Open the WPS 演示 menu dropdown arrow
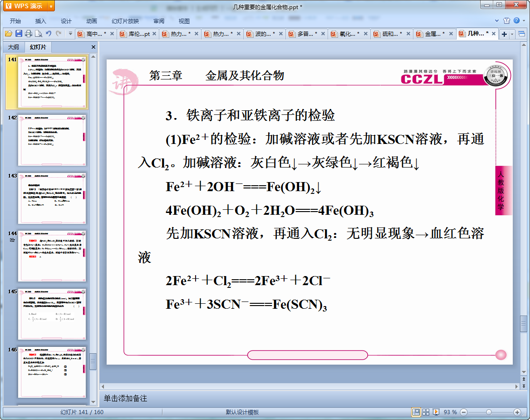The width and height of the screenshot is (530, 420). pos(51,6)
